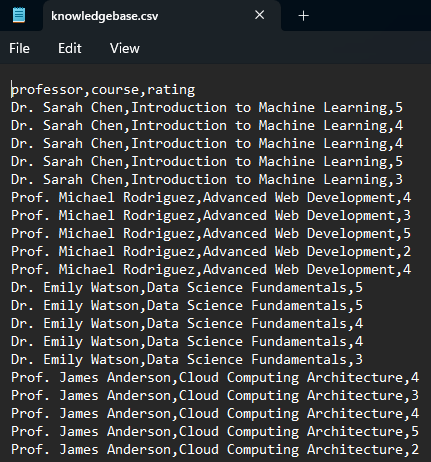This screenshot has width=431, height=462.
Task: Open the View menu
Action: 125,49
